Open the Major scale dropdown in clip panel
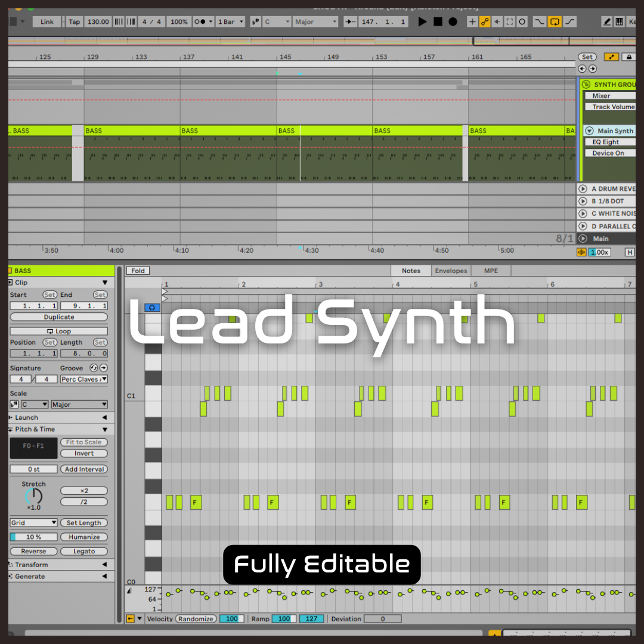The width and height of the screenshot is (644, 644). (x=79, y=404)
